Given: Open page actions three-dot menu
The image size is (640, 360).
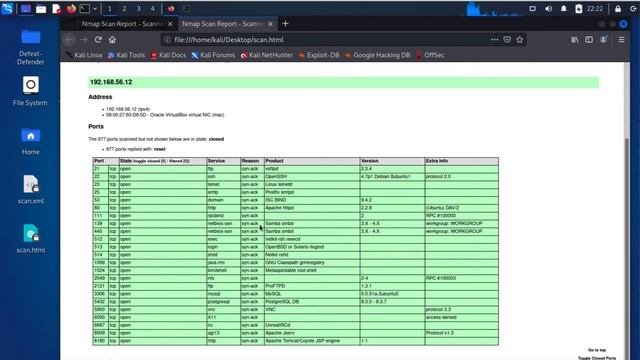Looking at the screenshot, I should pyautogui.click(x=494, y=40).
